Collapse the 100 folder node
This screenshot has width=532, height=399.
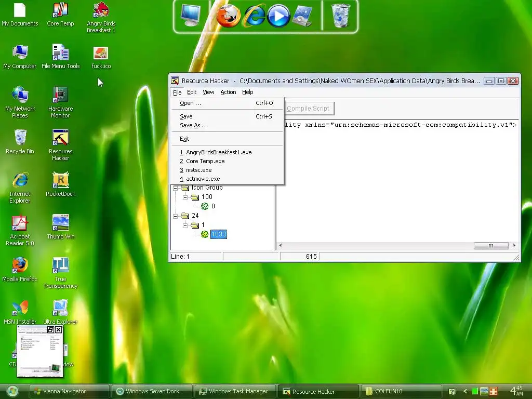[x=185, y=197]
